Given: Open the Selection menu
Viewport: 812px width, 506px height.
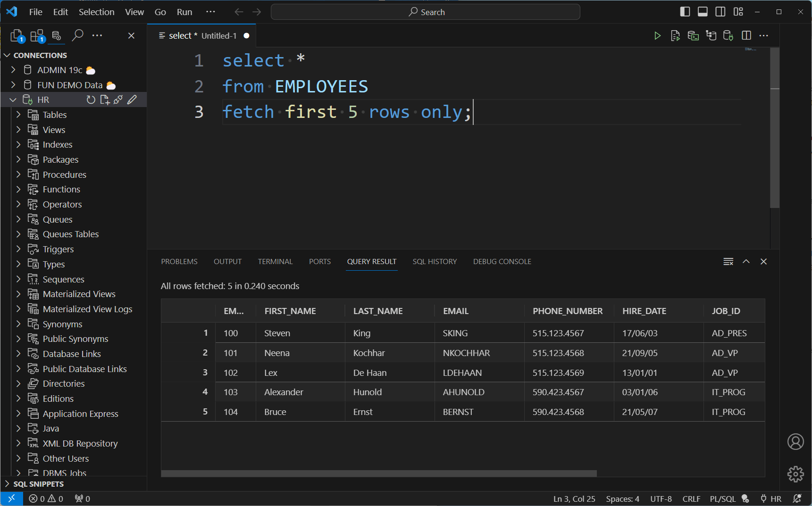Looking at the screenshot, I should (96, 12).
